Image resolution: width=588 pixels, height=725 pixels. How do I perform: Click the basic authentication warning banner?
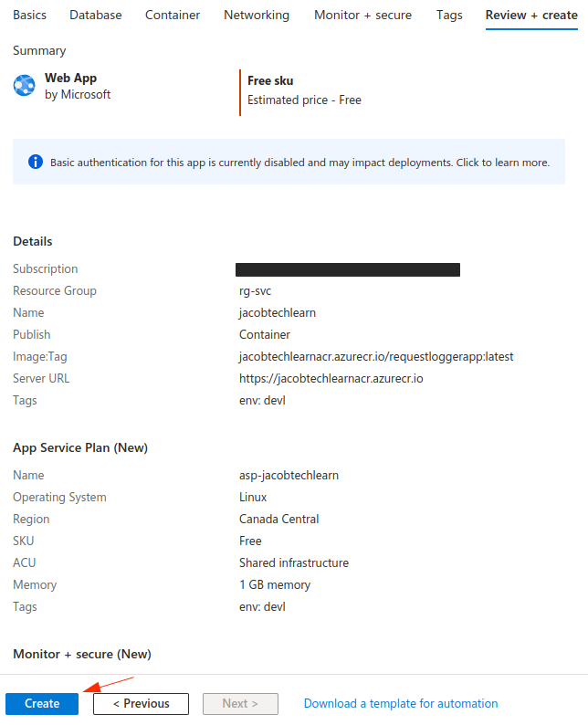point(299,163)
